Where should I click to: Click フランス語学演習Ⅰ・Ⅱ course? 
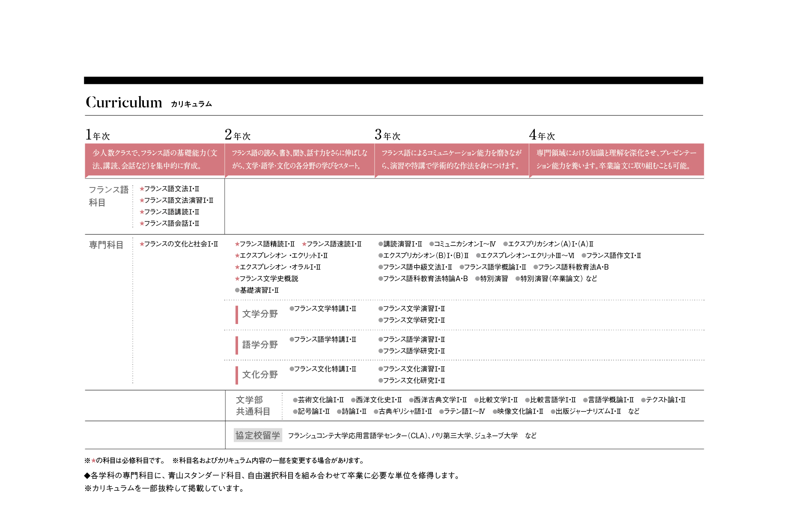412,339
